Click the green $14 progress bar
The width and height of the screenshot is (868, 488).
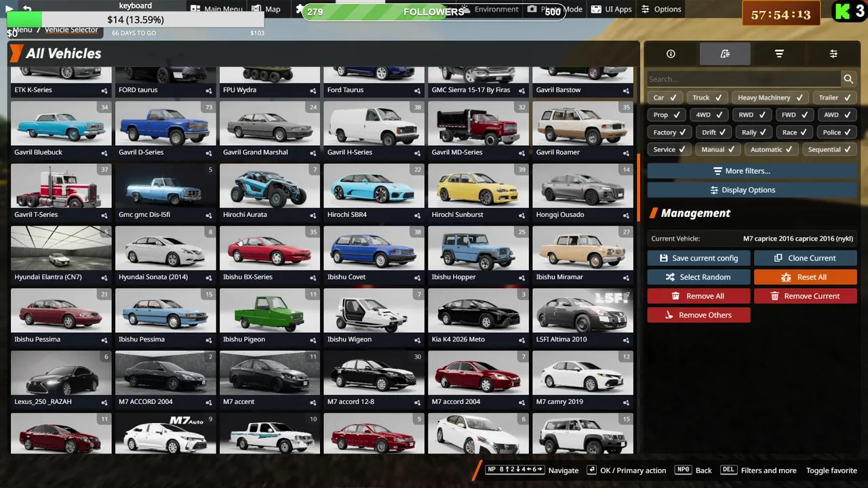click(x=135, y=20)
